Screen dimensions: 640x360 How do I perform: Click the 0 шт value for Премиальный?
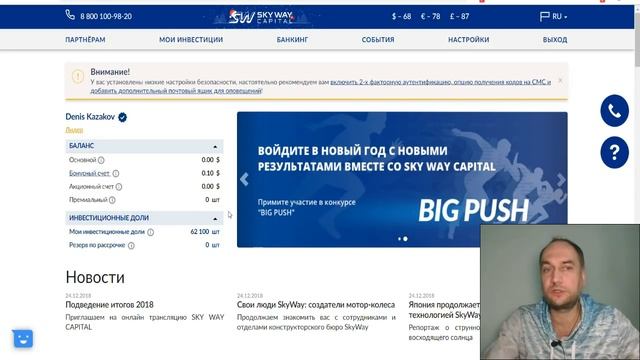[212, 200]
